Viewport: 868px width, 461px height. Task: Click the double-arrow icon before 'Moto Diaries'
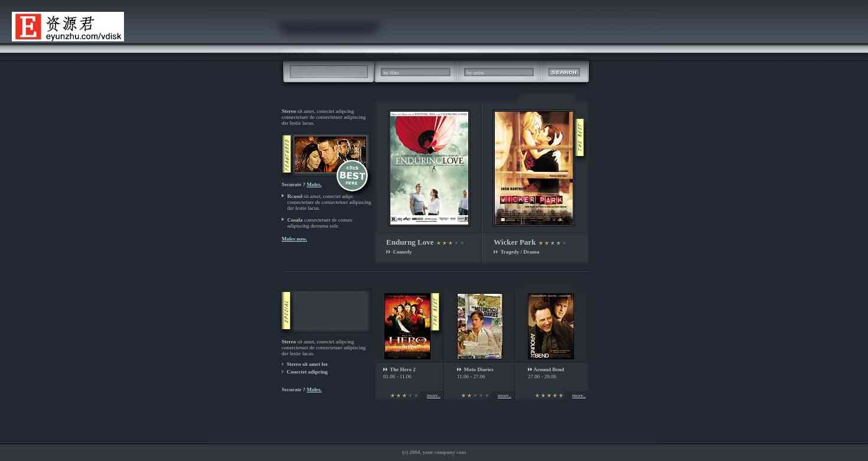tap(459, 369)
